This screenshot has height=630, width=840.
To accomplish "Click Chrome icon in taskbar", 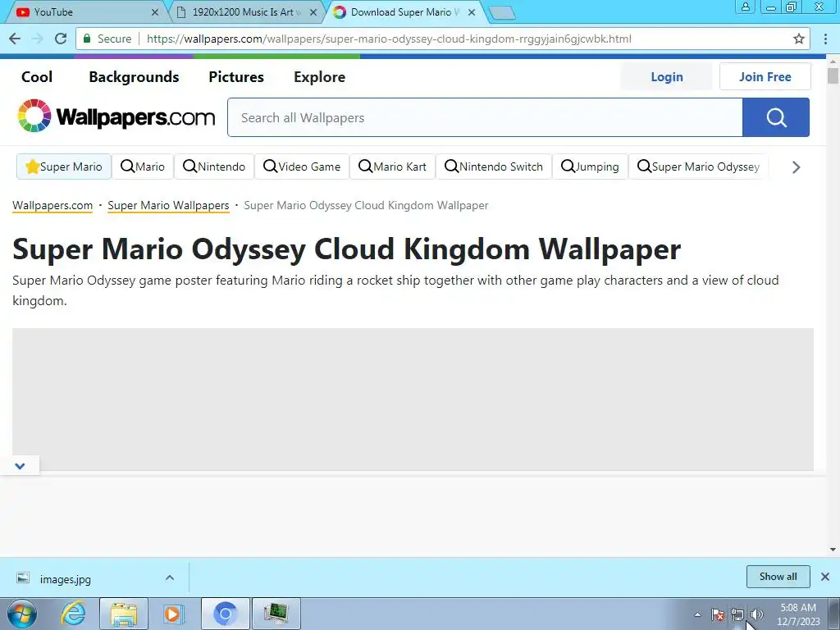I will (225, 614).
